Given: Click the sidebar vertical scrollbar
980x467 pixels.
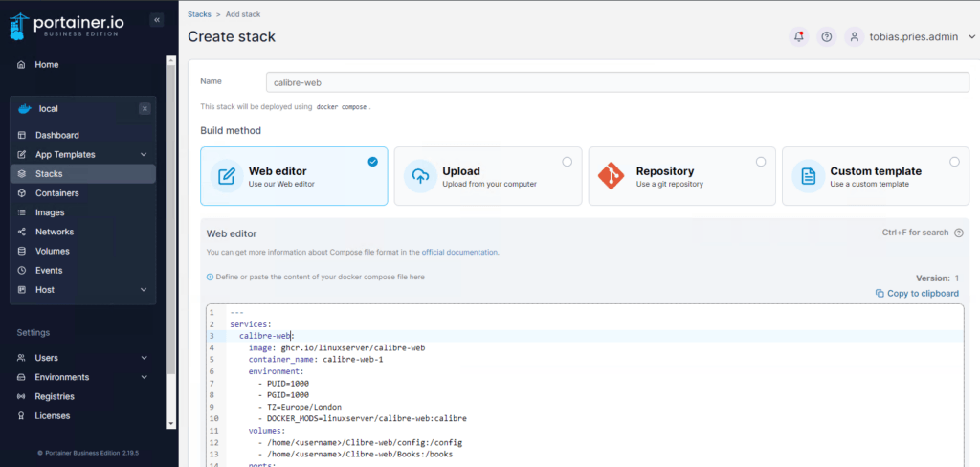Looking at the screenshot, I should pyautogui.click(x=170, y=219).
